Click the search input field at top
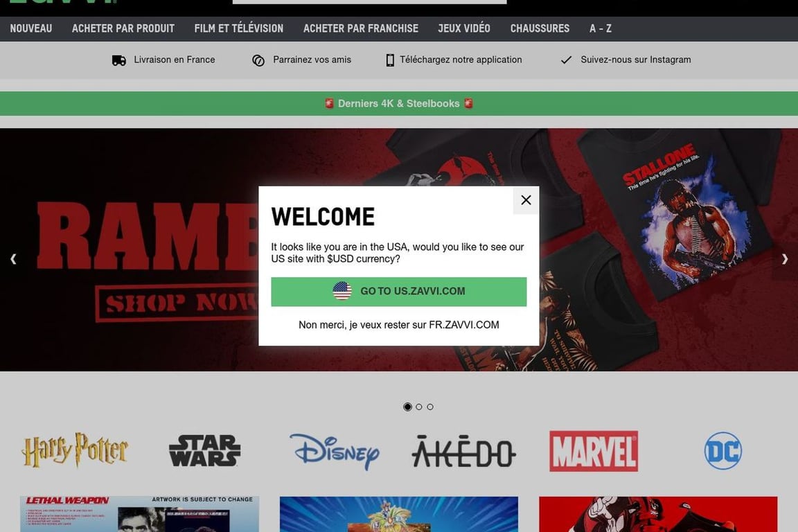Image resolution: width=798 pixels, height=532 pixels. coord(369,1)
